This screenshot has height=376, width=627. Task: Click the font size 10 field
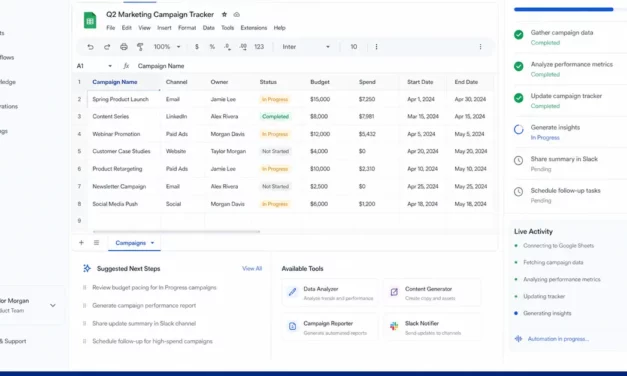click(354, 47)
